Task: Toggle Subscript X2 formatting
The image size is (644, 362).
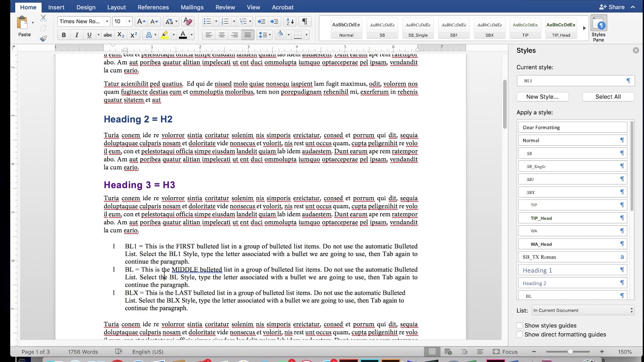Action: coord(121,35)
